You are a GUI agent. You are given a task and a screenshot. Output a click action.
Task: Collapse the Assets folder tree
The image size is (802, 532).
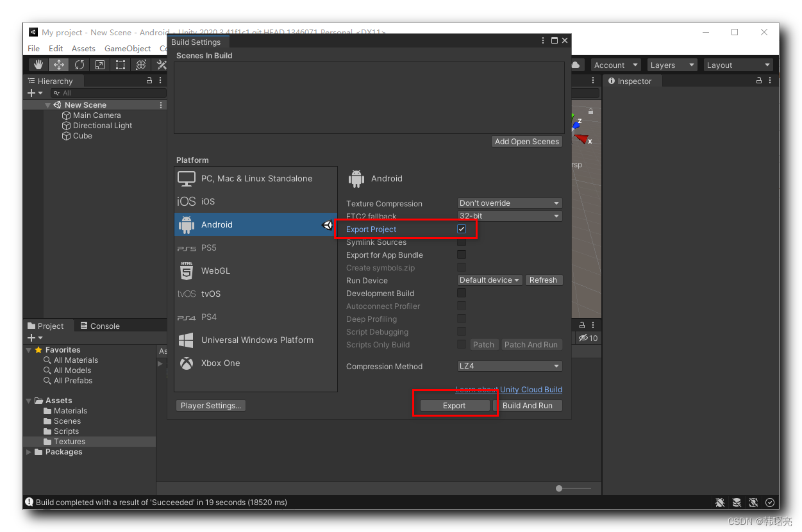pos(29,401)
